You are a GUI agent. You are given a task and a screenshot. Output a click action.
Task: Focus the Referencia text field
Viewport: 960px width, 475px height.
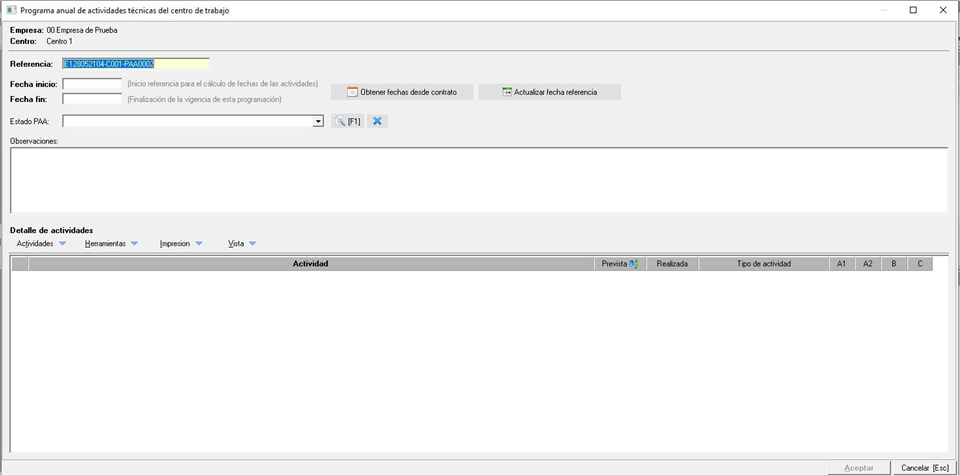pyautogui.click(x=135, y=64)
